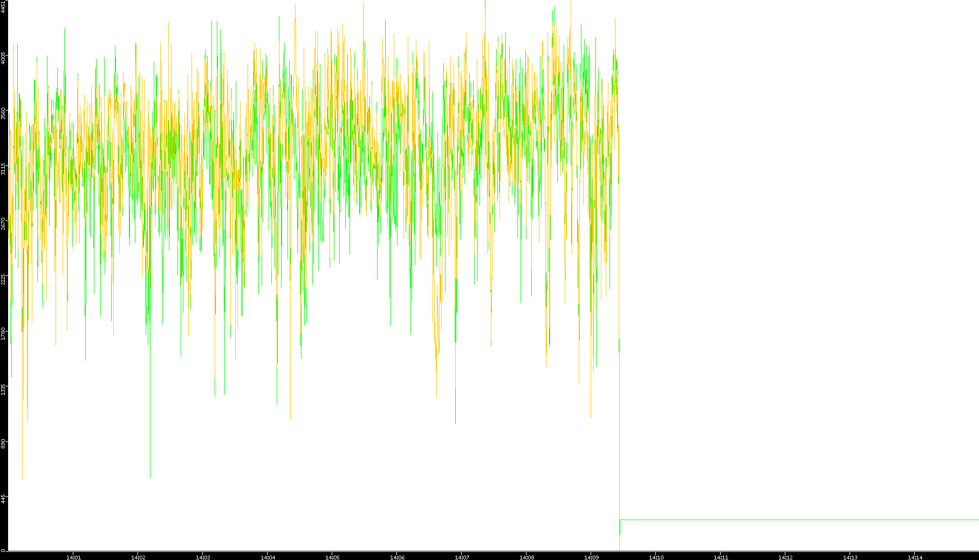Pick the 14:07 time marker
The width and height of the screenshot is (979, 560).
click(x=462, y=557)
